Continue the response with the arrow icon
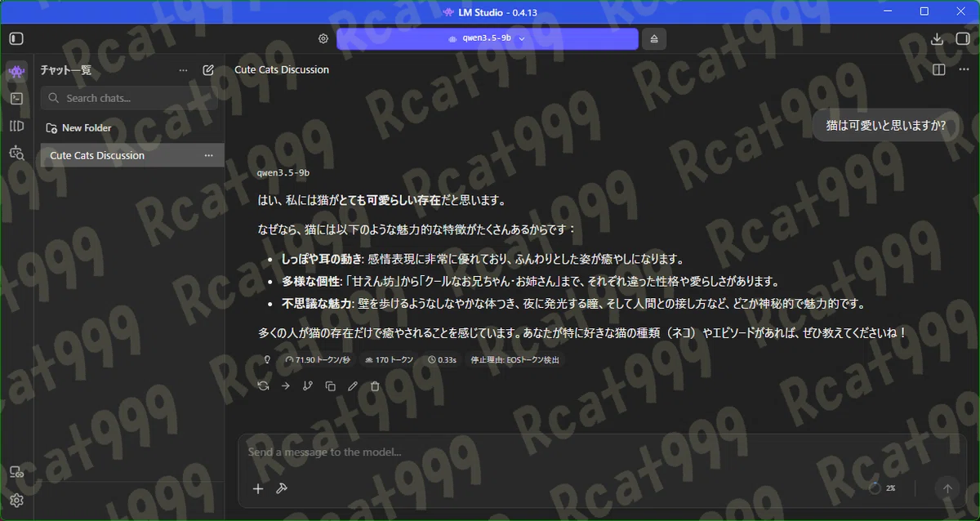This screenshot has height=521, width=980. pyautogui.click(x=286, y=386)
